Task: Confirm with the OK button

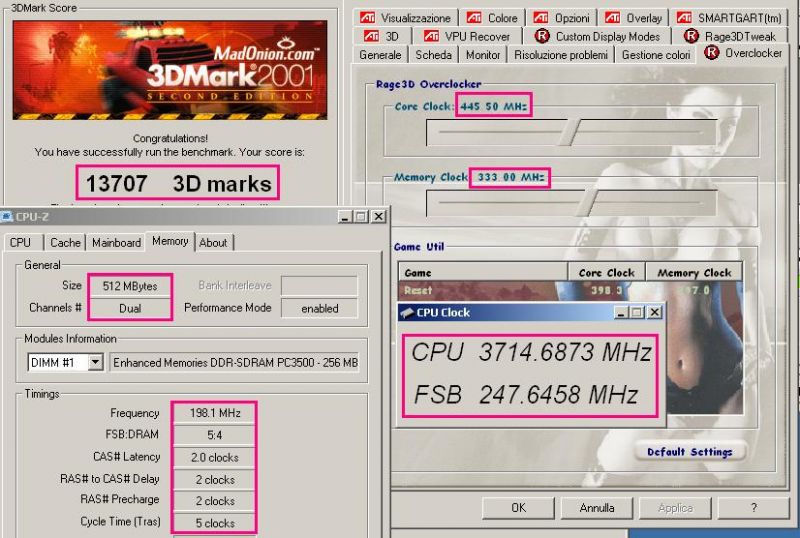Action: (x=518, y=507)
